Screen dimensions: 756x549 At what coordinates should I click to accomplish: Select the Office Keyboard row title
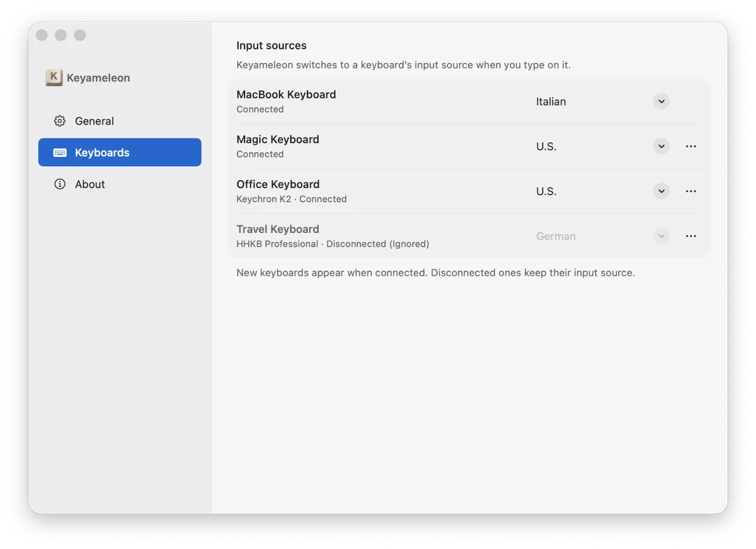click(x=278, y=184)
